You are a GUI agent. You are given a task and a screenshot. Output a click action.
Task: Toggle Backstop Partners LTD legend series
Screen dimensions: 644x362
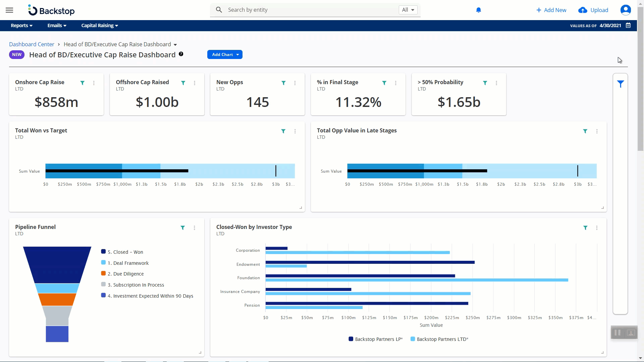[439, 339]
